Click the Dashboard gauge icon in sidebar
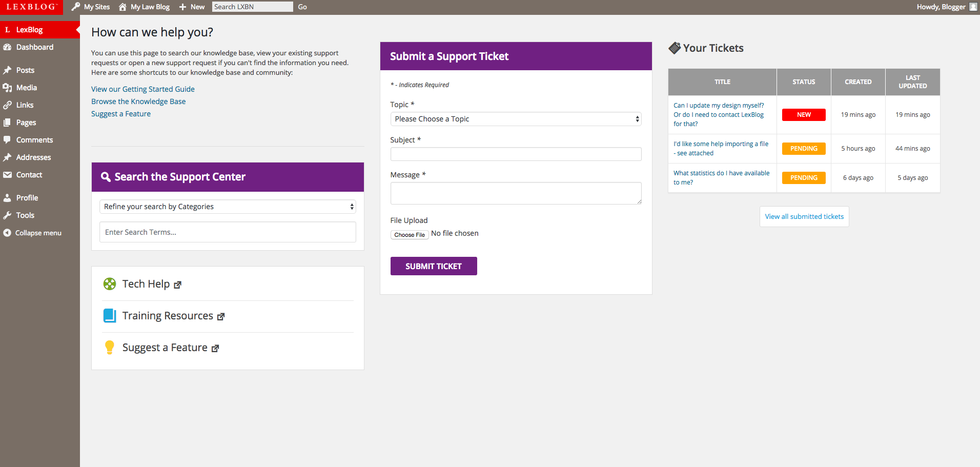Viewport: 980px width, 467px height. pos(7,47)
